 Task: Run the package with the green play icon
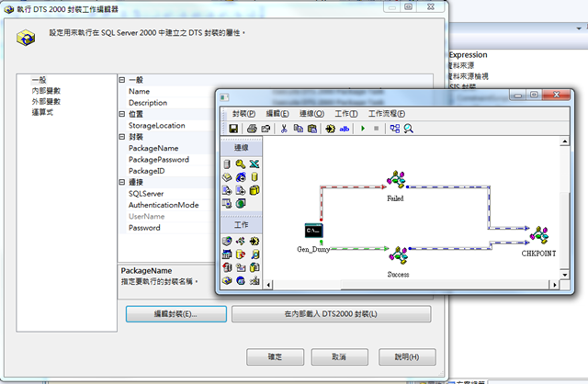[x=363, y=129]
